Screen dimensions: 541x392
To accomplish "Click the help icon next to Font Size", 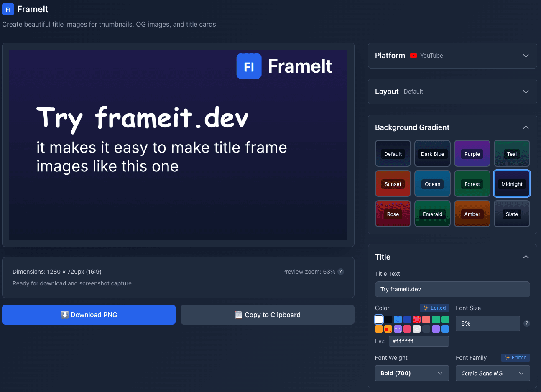I will tap(526, 323).
